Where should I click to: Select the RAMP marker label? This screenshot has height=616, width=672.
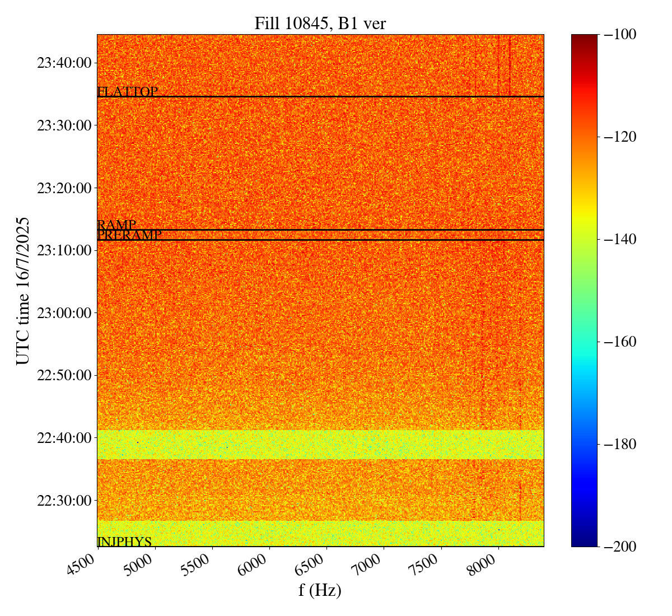[x=116, y=225]
